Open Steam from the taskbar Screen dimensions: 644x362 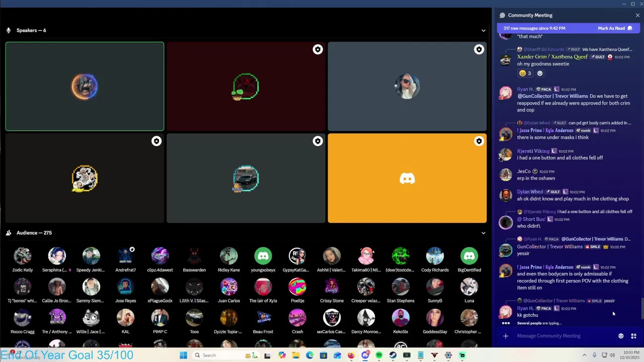(x=393, y=355)
